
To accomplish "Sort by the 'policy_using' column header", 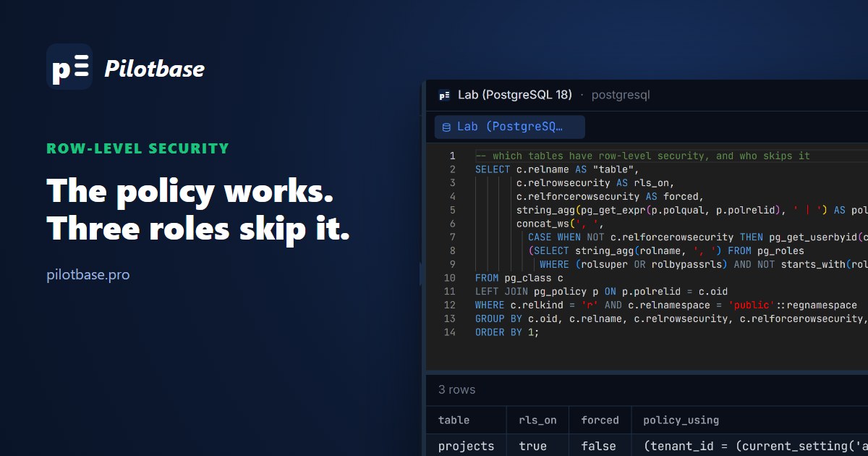I will coord(750,420).
